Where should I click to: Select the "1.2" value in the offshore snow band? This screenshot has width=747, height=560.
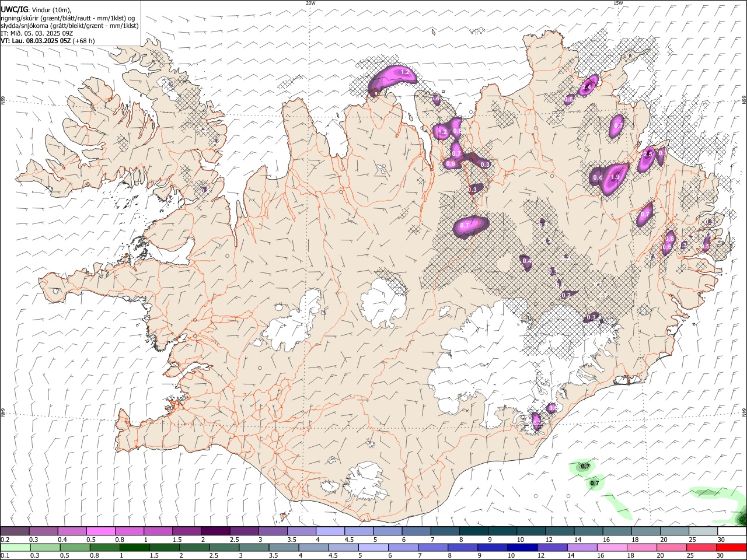click(x=406, y=72)
